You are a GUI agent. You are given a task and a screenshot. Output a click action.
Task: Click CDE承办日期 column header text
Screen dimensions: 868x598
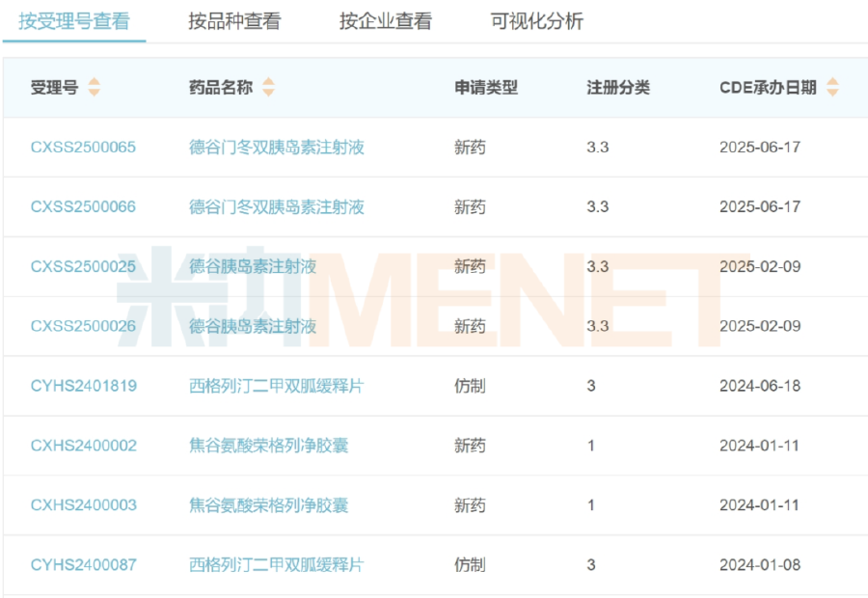coord(769,88)
